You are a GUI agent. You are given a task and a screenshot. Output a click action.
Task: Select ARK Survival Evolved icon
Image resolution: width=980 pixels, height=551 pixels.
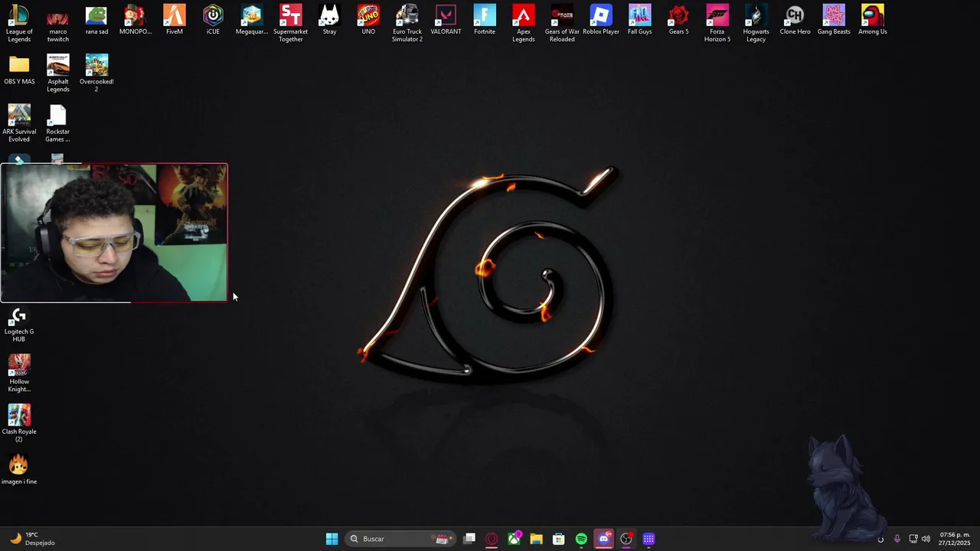click(x=19, y=123)
